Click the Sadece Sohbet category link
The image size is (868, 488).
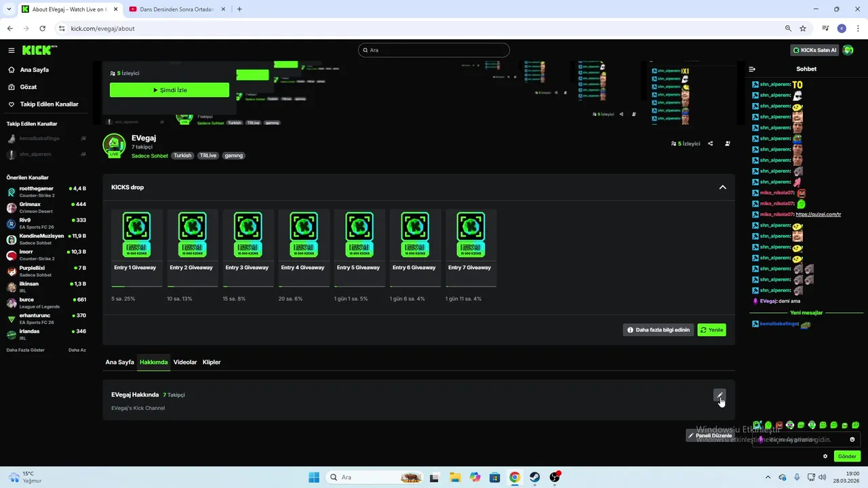[150, 156]
